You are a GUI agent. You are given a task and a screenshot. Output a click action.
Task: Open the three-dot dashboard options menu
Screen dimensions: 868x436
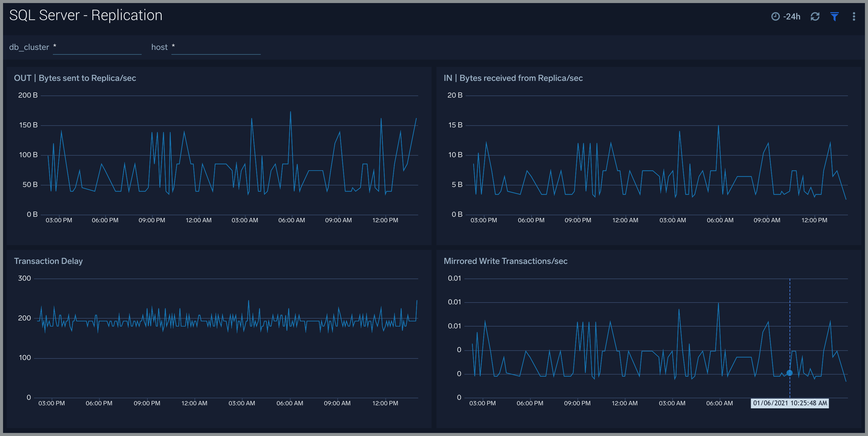pyautogui.click(x=853, y=16)
